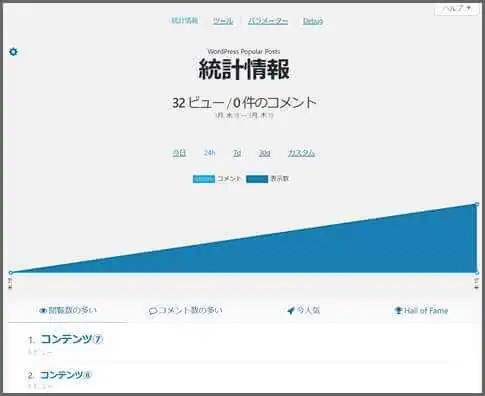
Task: Switch to the Hall of Fame tab
Action: point(421,311)
